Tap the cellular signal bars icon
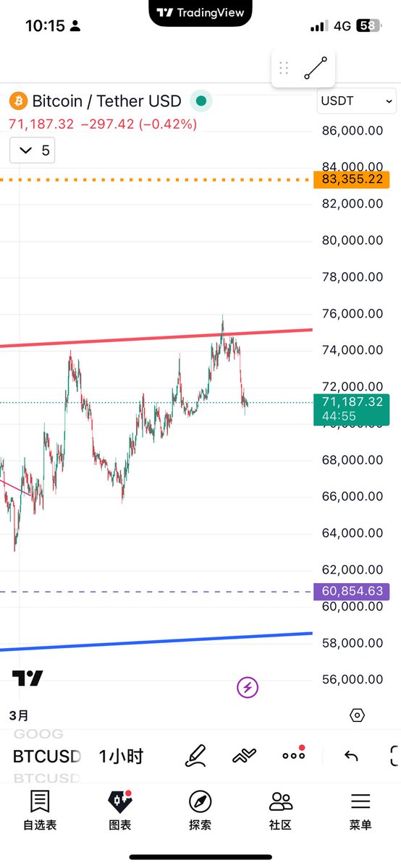 318,26
